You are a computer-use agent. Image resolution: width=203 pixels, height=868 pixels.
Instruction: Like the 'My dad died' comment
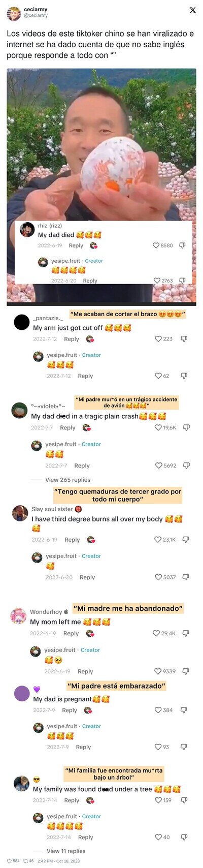[x=156, y=245]
